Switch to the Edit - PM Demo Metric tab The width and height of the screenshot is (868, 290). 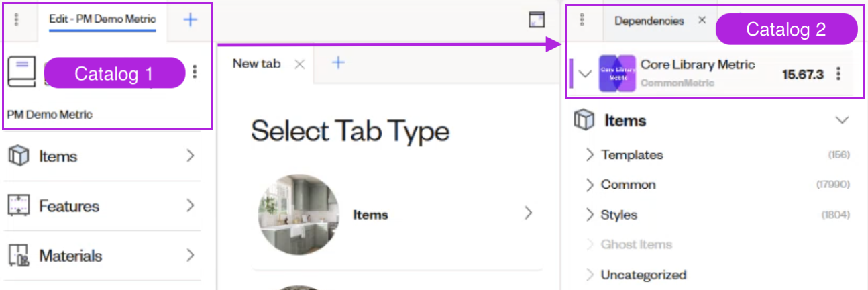(x=102, y=19)
